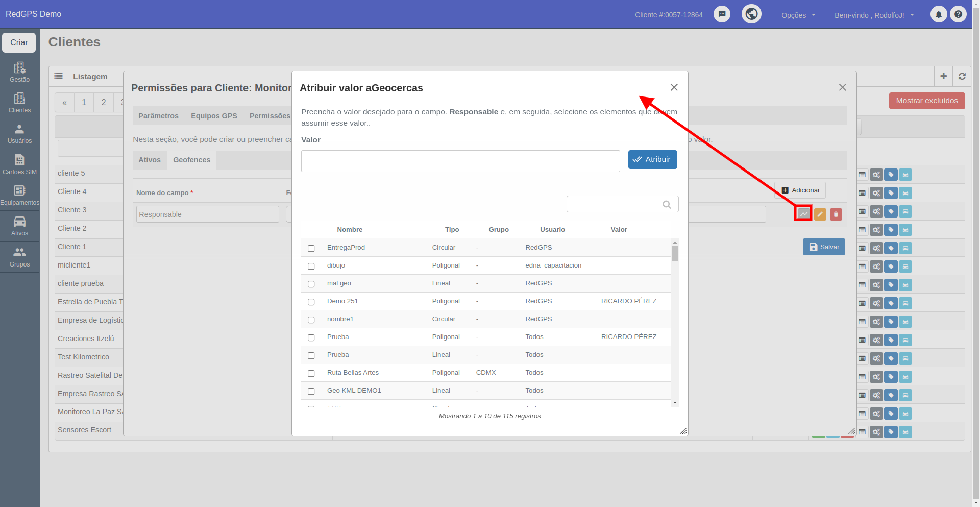This screenshot has width=980, height=507.
Task: Open the Cartões SIM sidebar section
Action: [19, 164]
